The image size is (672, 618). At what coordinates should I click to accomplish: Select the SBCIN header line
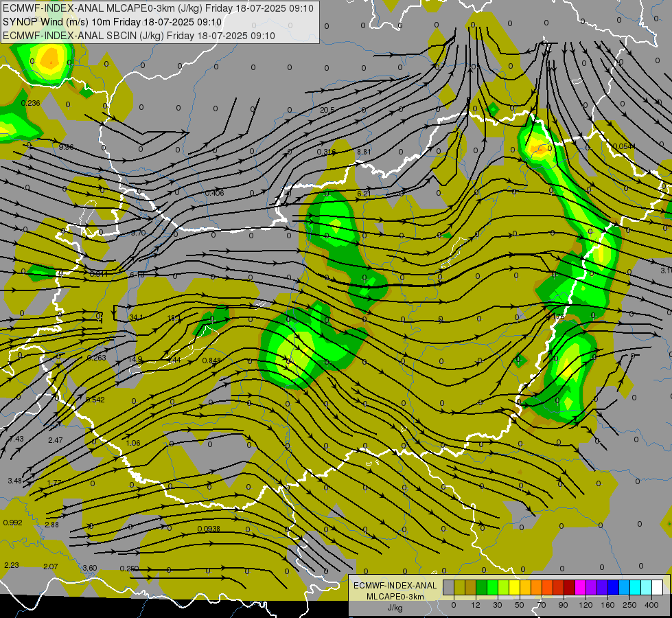(x=139, y=36)
